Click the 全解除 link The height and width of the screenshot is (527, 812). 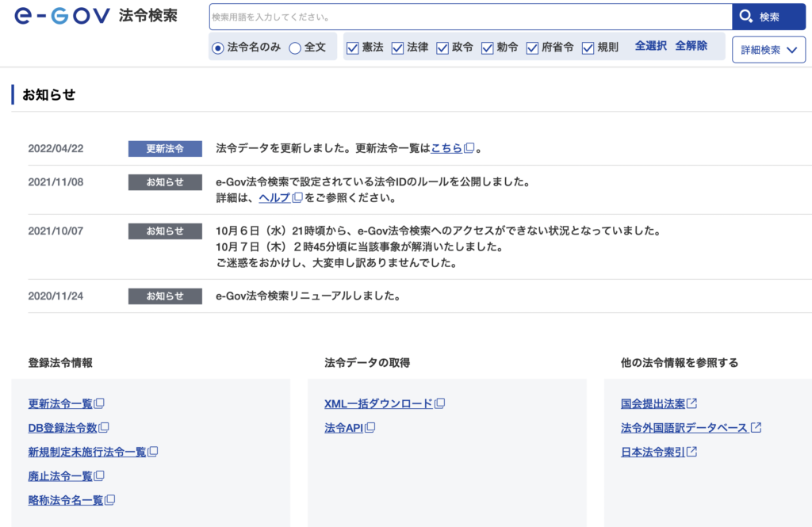[x=690, y=46]
